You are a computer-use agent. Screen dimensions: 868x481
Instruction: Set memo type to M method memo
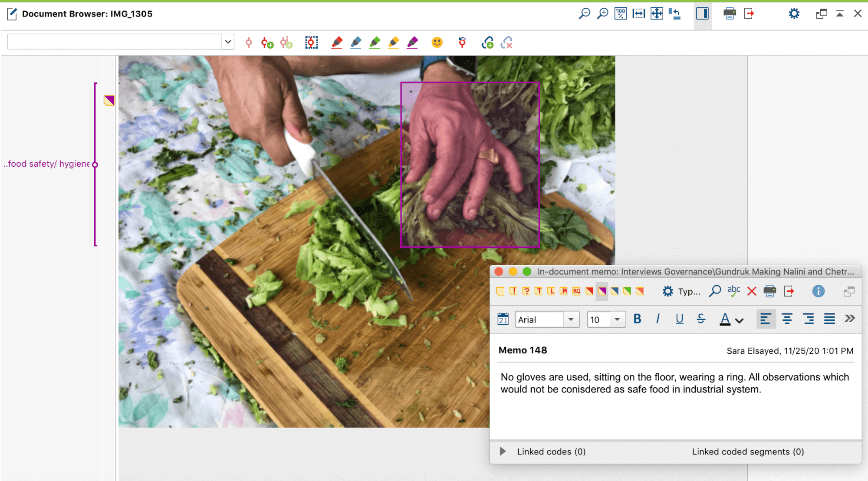(x=564, y=291)
